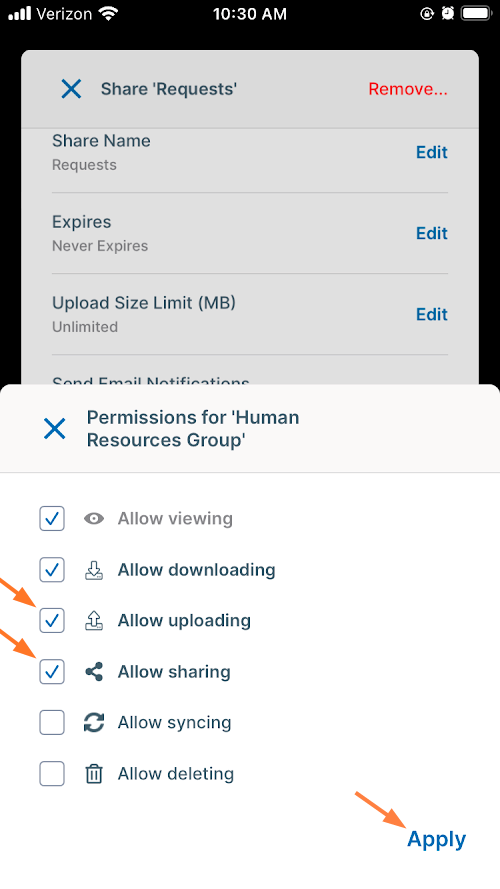The height and width of the screenshot is (889, 500).
Task: Close the Permissions for Human Resources Group panel
Action: click(x=54, y=429)
